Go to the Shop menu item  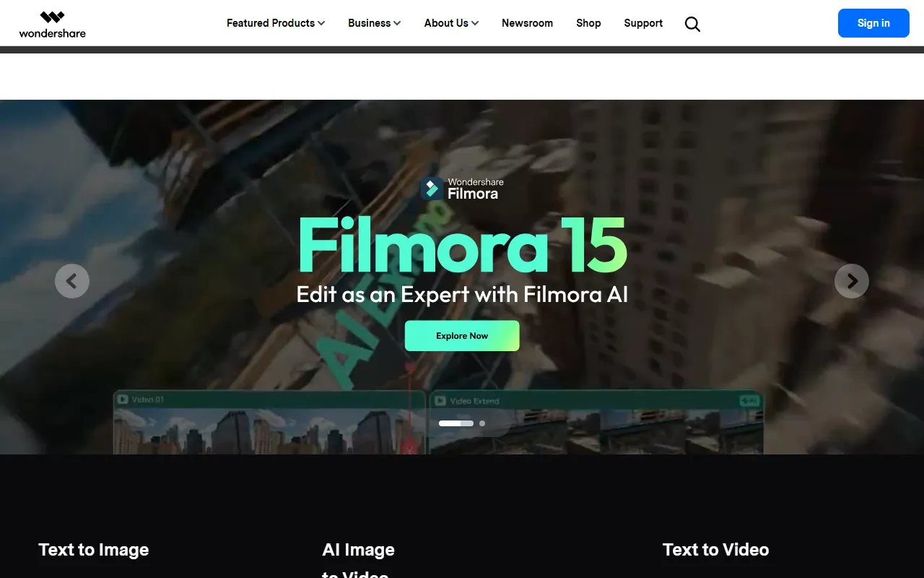[588, 23]
